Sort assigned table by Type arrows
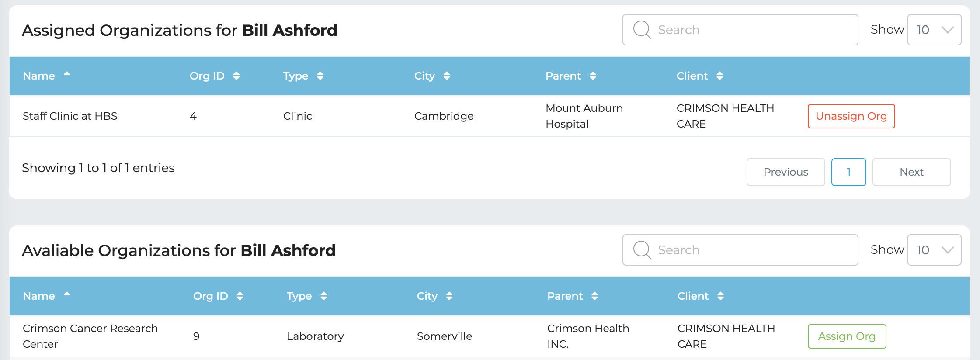980x360 pixels. point(320,76)
